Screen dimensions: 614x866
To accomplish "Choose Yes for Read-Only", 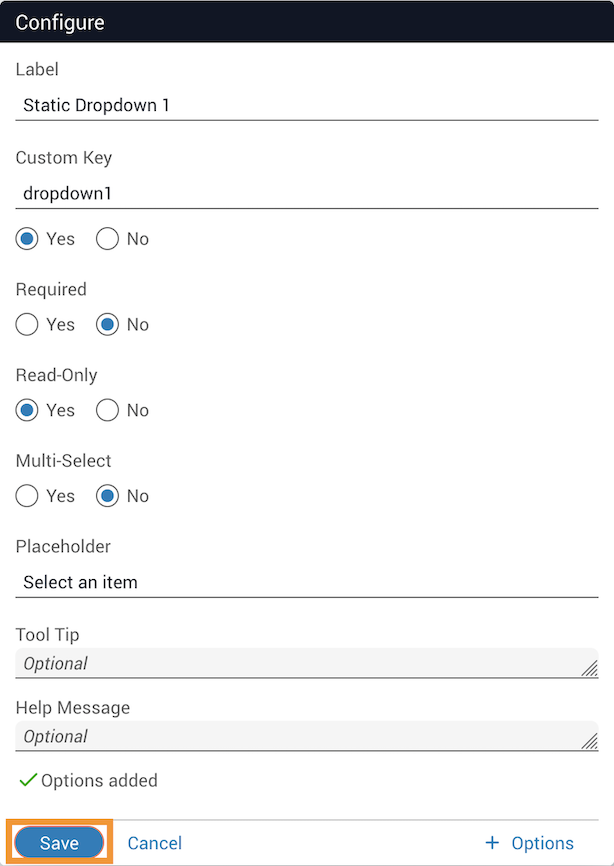I will [x=28, y=410].
